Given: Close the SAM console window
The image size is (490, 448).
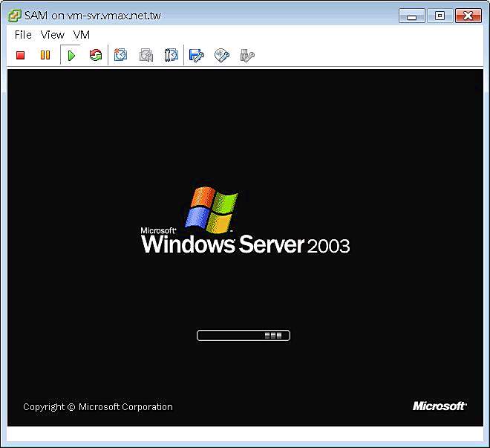Looking at the screenshot, I should (x=468, y=16).
